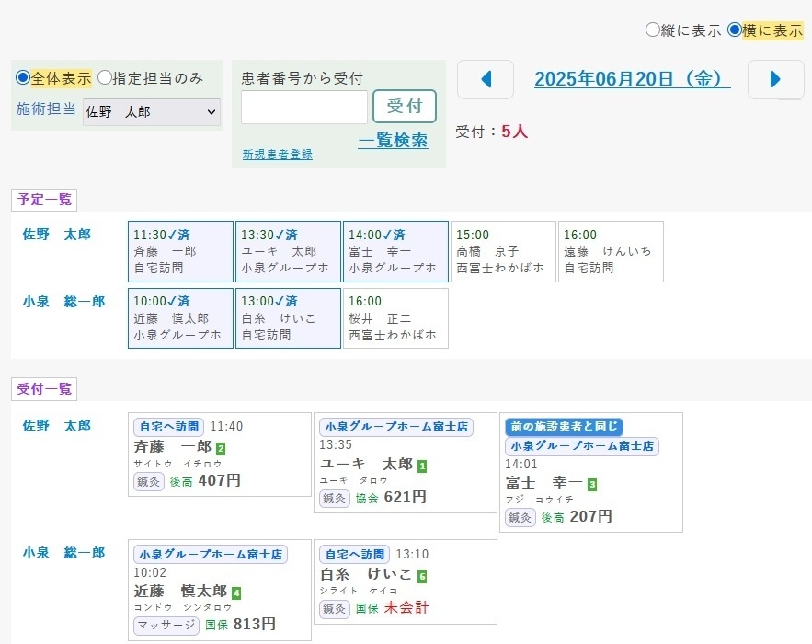Click the 一覧検索 search link
Image resolution: width=812 pixels, height=644 pixels.
(393, 140)
